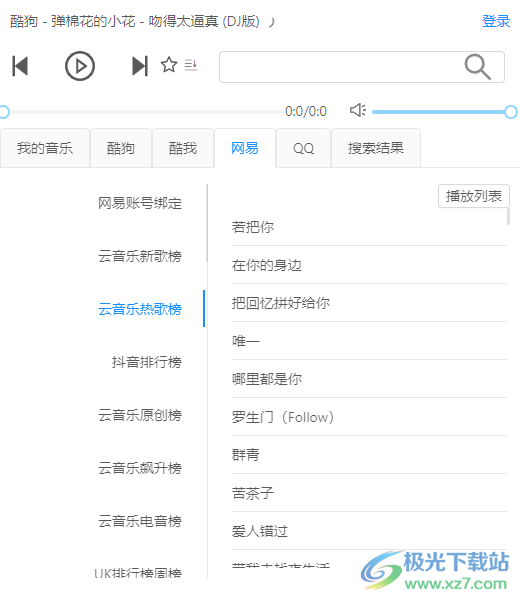Click the now-playing title 吻得太逼真 (DJ版)
The image size is (520, 600).
(204, 21)
